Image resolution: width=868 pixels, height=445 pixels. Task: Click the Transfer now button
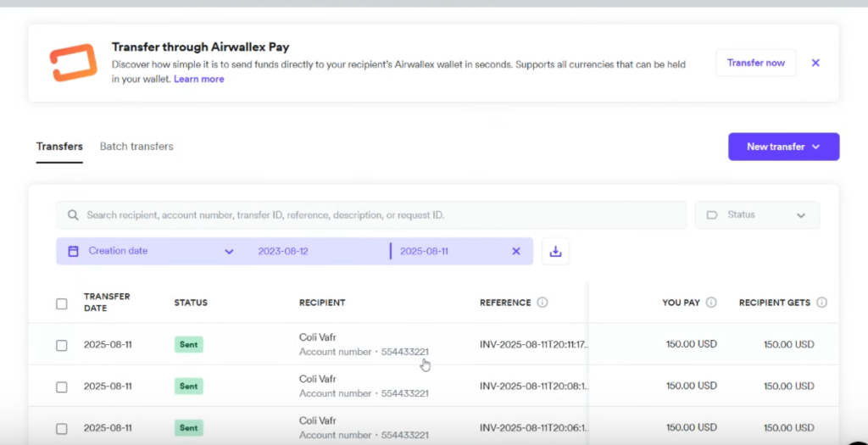(755, 63)
